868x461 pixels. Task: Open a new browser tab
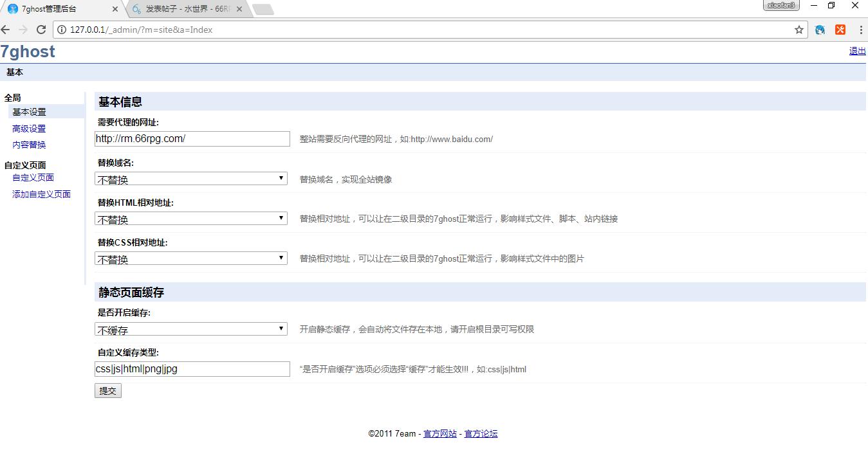263,9
